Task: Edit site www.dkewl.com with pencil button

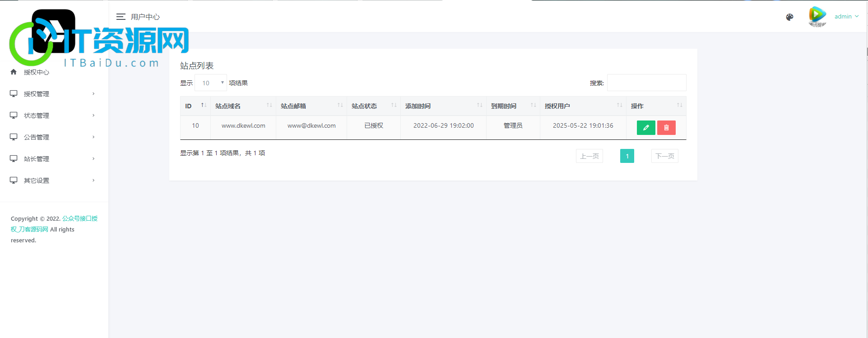Action: coord(646,128)
